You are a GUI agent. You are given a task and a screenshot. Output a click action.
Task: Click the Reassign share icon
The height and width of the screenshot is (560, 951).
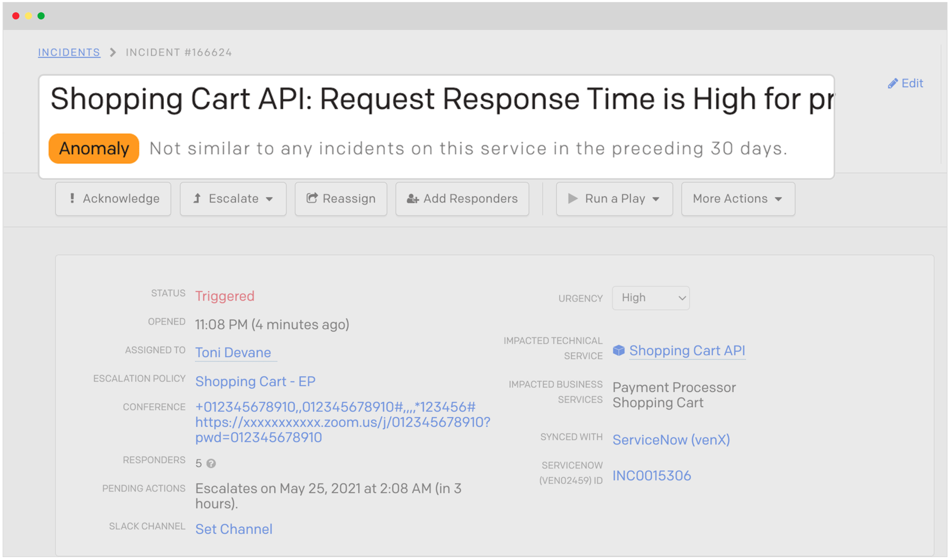click(x=312, y=199)
